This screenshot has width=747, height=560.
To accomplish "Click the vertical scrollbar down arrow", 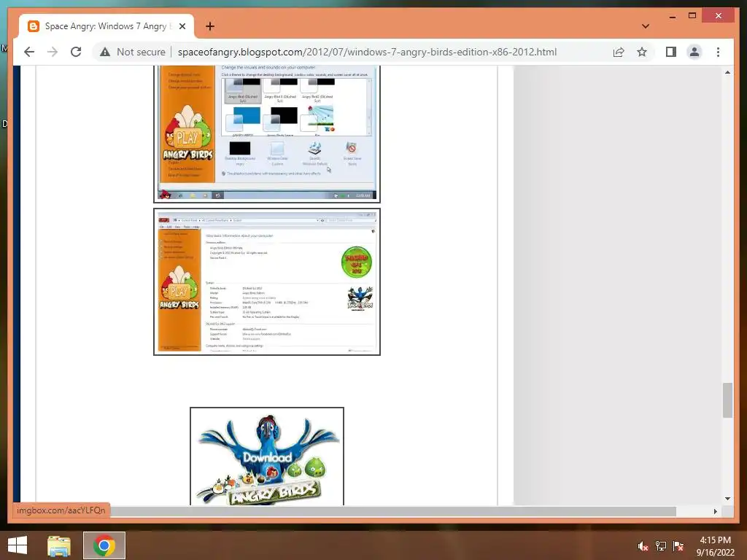I will click(x=727, y=499).
